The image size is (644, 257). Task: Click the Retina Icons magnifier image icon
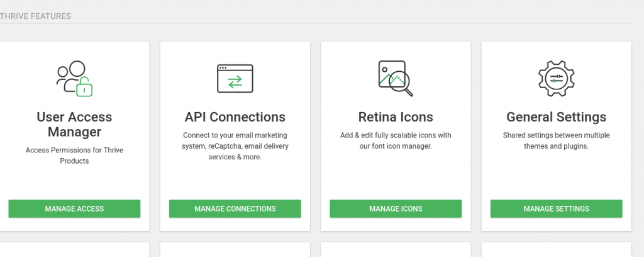(x=396, y=79)
